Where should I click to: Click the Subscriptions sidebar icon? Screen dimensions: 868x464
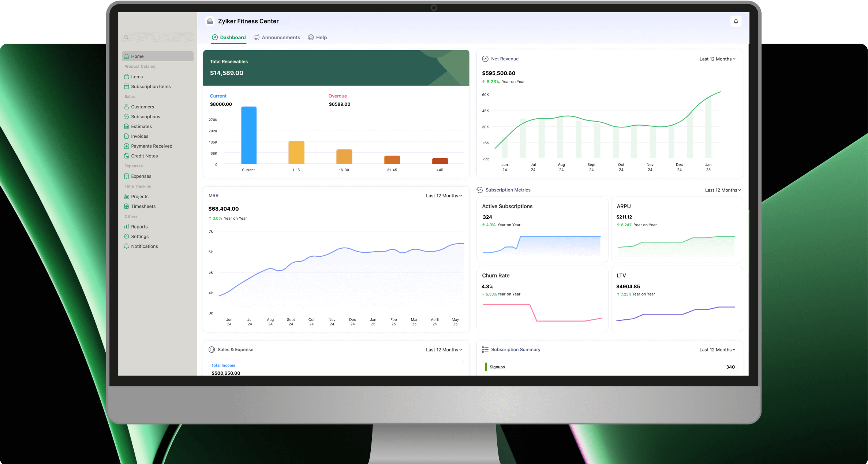coord(127,116)
